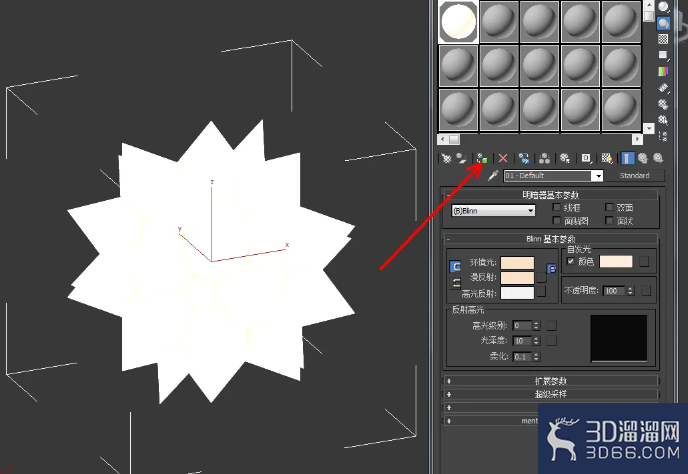
Task: Click into the 柔化 value field showing 0.1
Action: click(523, 357)
